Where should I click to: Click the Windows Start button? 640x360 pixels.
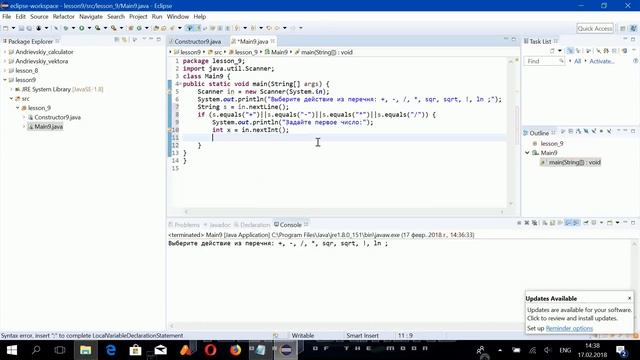coord(12,350)
